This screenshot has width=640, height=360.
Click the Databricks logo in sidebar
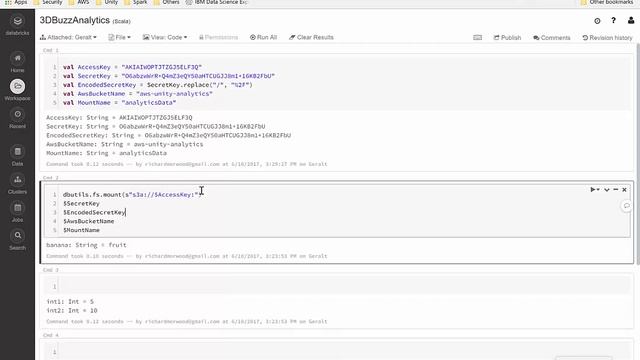pos(17,25)
